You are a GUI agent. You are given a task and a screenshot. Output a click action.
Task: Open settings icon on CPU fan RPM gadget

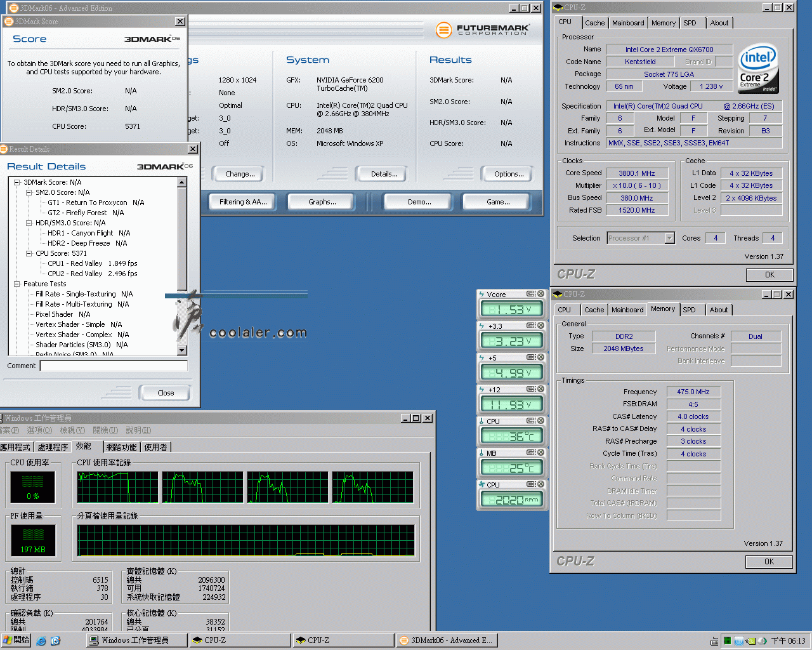[531, 484]
